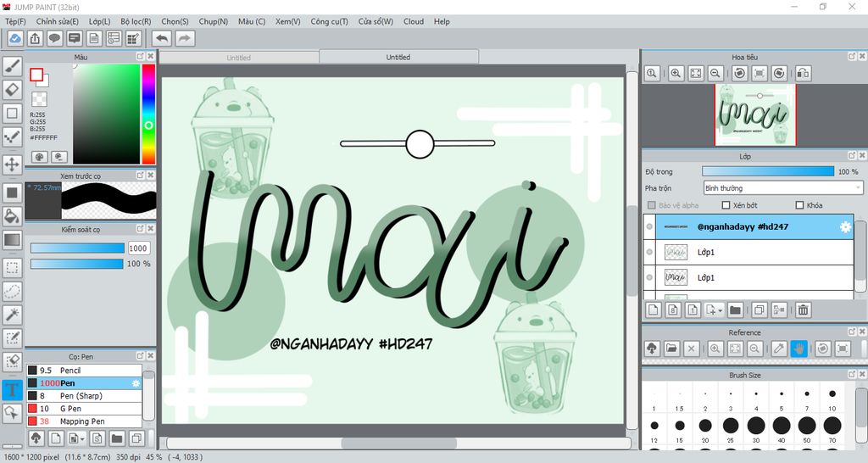
Task: Select the Move tool with four arrows
Action: click(12, 165)
